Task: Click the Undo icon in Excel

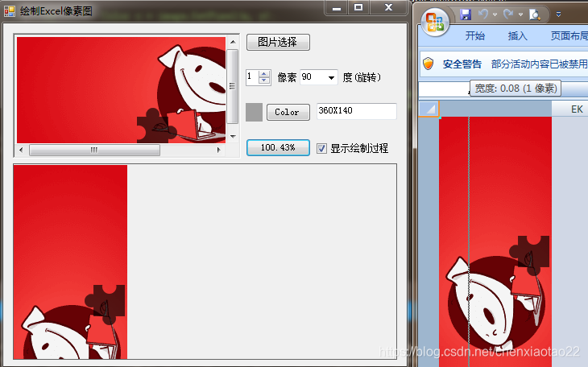Action: click(x=483, y=14)
